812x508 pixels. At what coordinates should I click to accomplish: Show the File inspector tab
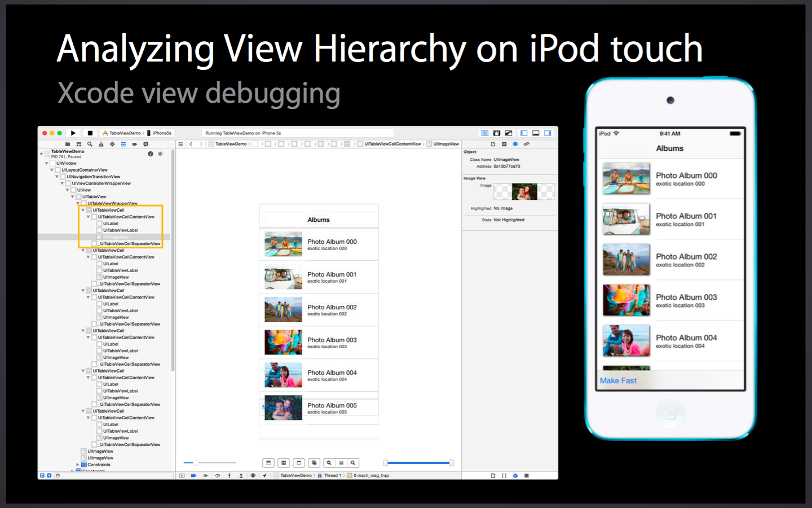[493, 144]
